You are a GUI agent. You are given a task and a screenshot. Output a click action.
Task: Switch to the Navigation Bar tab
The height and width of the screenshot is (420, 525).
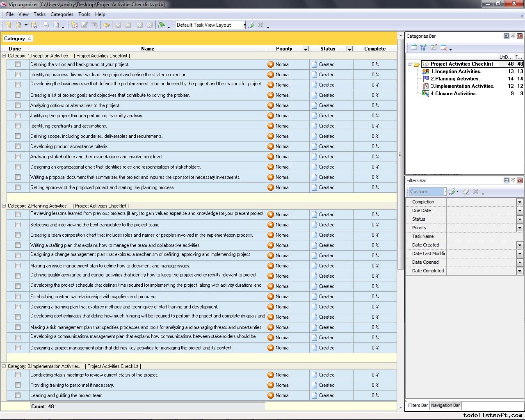(x=445, y=405)
